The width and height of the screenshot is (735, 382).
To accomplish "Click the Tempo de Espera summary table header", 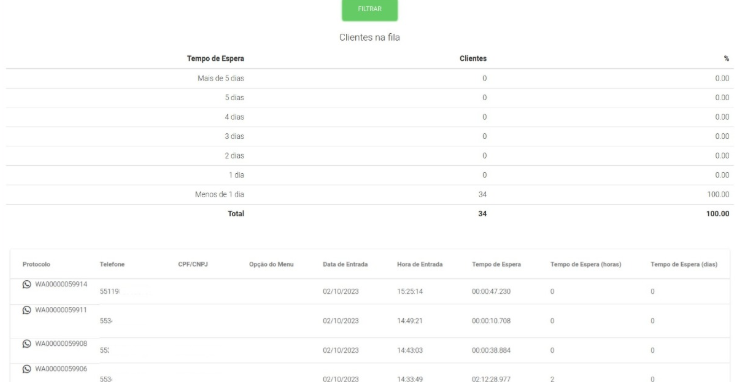I will pyautogui.click(x=215, y=59).
